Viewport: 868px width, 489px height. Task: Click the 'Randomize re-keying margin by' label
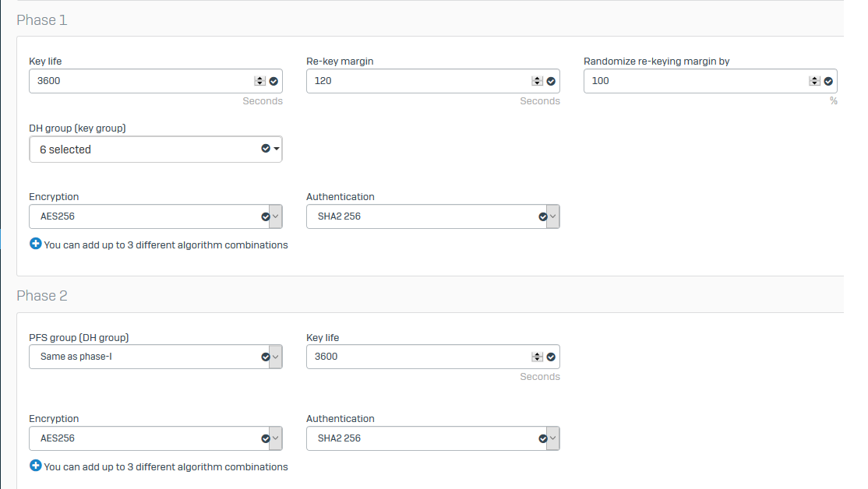pos(657,62)
